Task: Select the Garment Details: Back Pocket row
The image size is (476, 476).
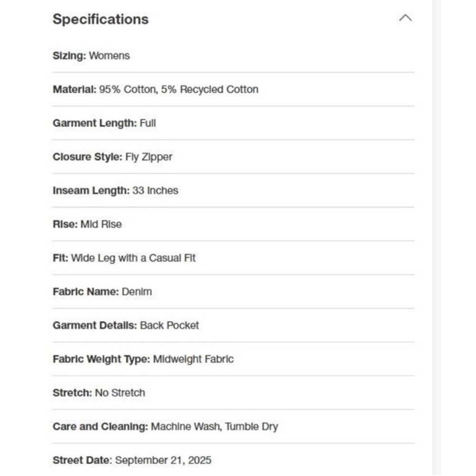Action: [233, 325]
